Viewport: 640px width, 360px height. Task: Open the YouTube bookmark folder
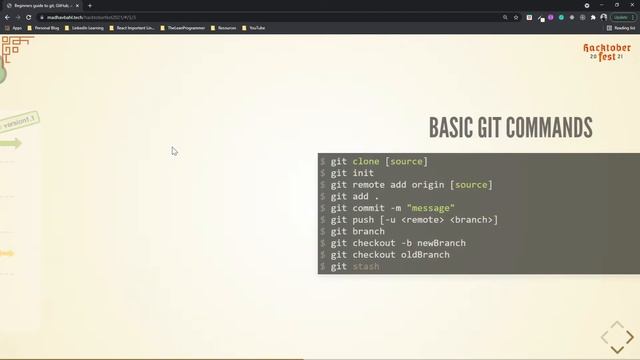254,28
